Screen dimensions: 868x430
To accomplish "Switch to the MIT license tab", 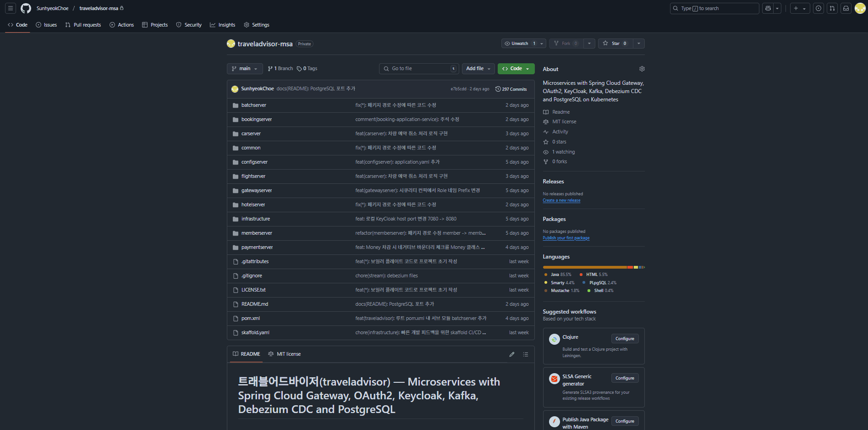I will pos(285,354).
